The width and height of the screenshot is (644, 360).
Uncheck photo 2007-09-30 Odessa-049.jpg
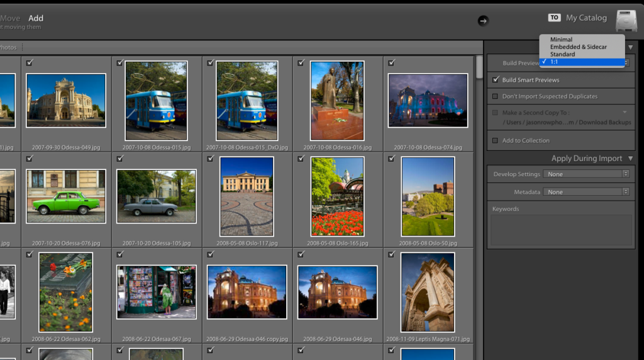29,63
